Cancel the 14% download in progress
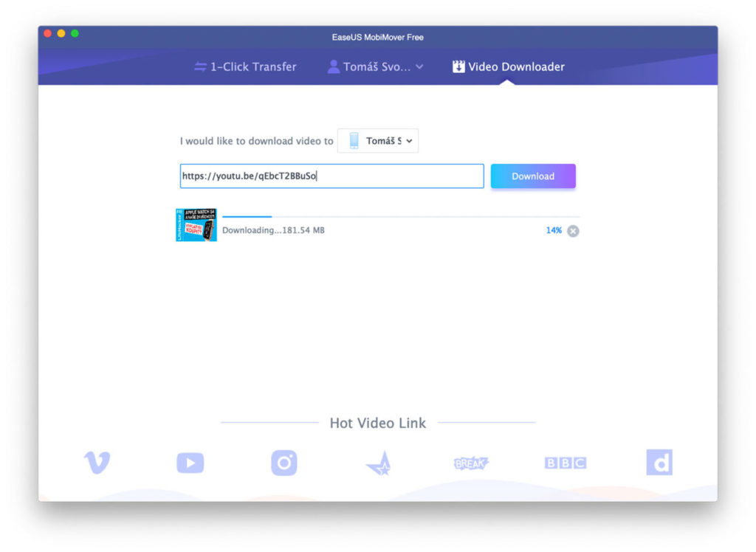This screenshot has width=756, height=552. coord(573,231)
